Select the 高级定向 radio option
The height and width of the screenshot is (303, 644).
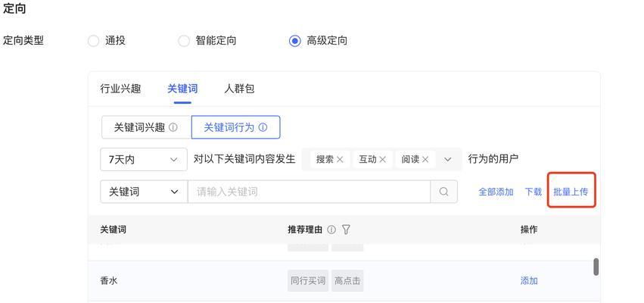point(295,41)
